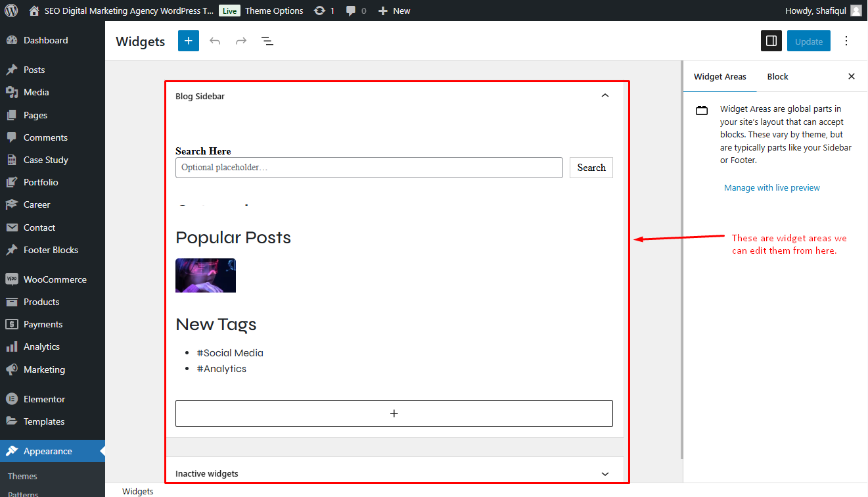868x497 pixels.
Task: Click the Update button
Action: tap(809, 41)
